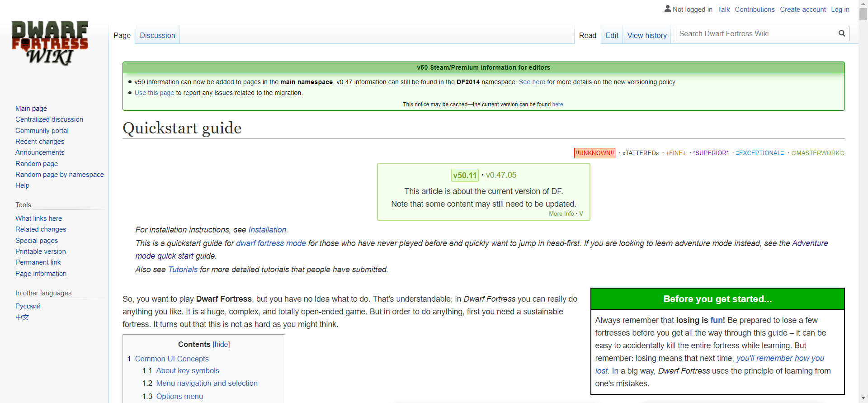Click More Info in version box
The width and height of the screenshot is (868, 403).
click(x=561, y=214)
